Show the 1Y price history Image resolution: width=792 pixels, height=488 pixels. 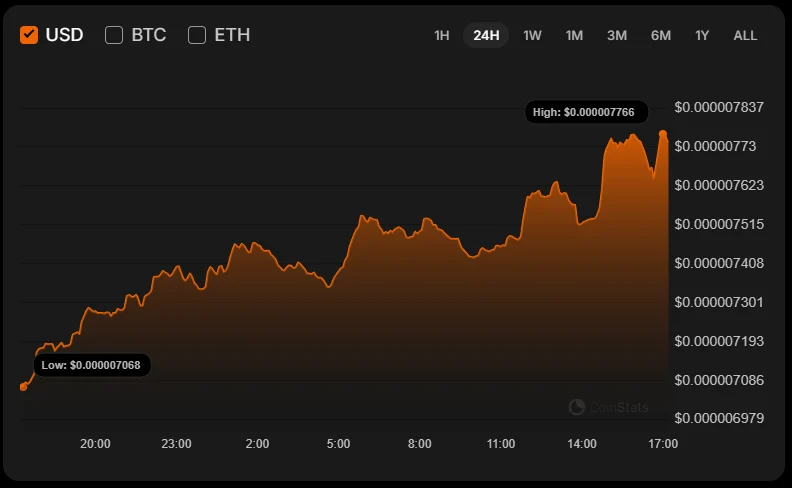pos(702,35)
